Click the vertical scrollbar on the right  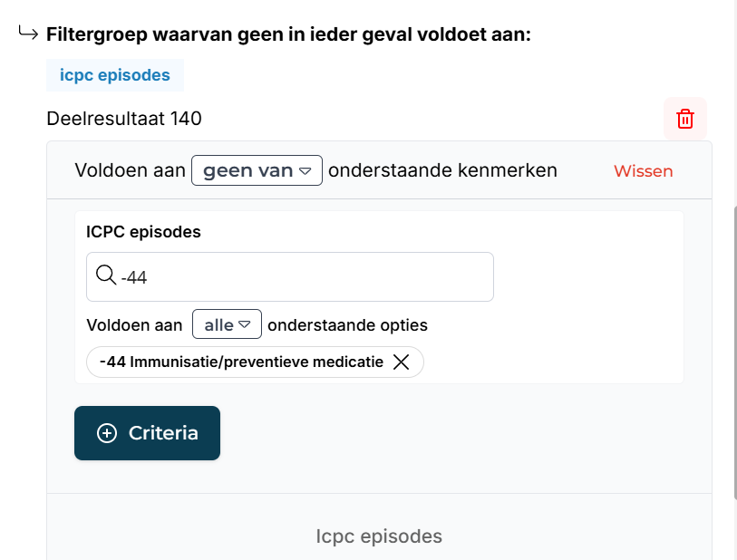pos(734,352)
